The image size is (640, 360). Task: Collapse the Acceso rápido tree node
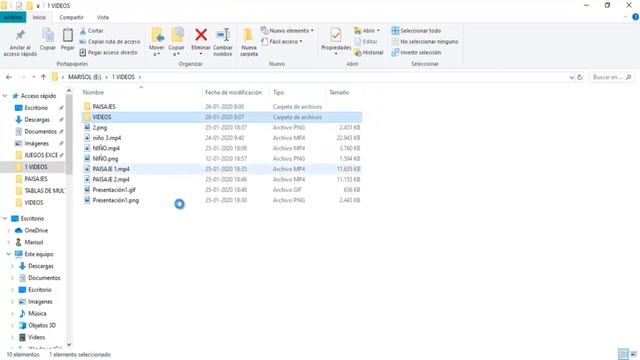5,96
